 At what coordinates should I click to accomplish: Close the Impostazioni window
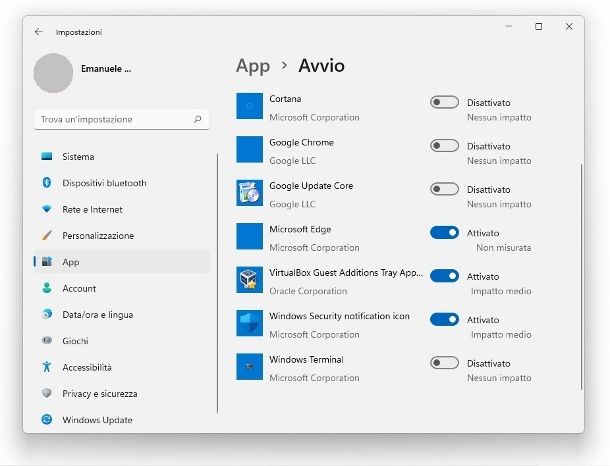pyautogui.click(x=569, y=26)
